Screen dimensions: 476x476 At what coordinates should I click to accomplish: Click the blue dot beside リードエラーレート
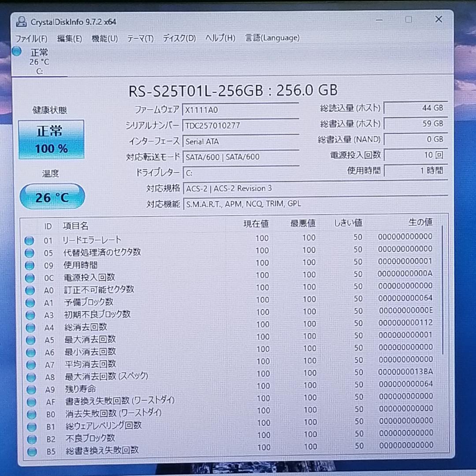pos(30,240)
